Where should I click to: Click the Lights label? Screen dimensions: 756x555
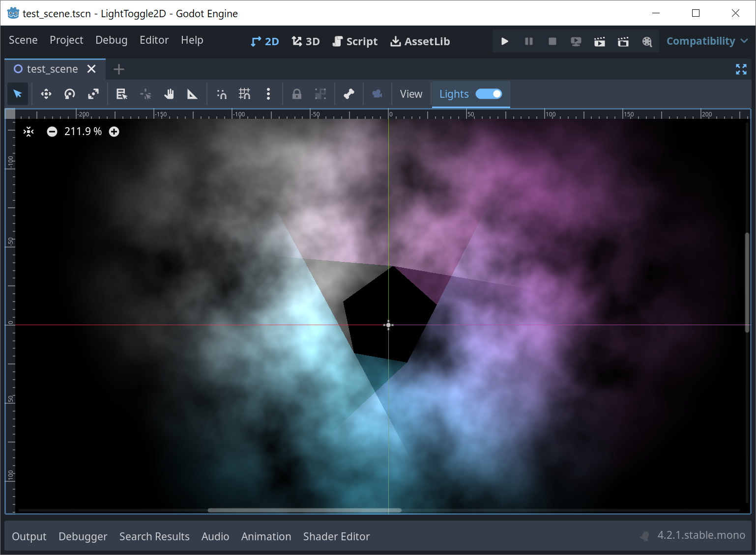(x=454, y=94)
